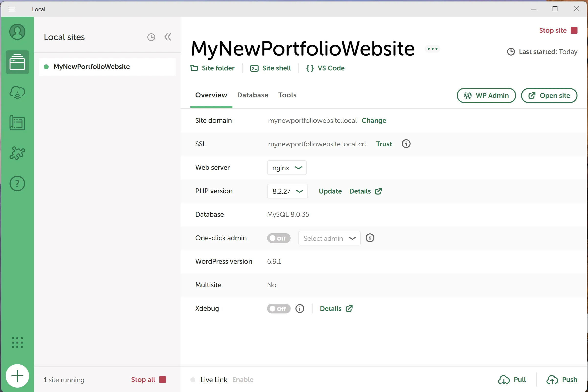Enable the One-click admin toggle

pos(279,238)
